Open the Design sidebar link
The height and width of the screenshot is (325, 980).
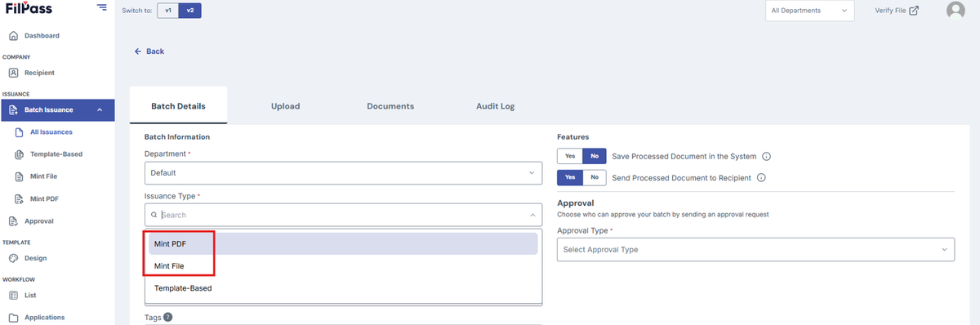tap(36, 258)
